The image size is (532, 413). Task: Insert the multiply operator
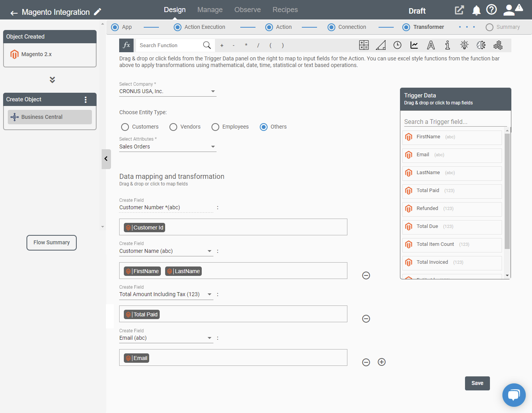tap(246, 46)
